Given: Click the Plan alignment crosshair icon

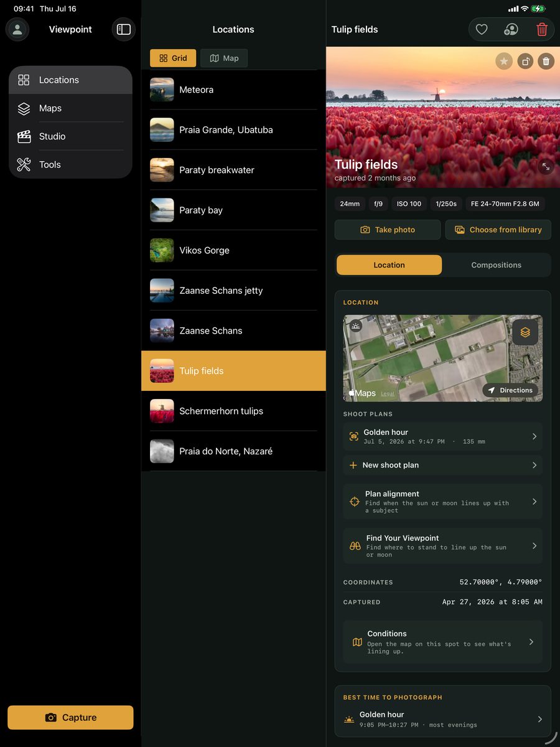Looking at the screenshot, I should pyautogui.click(x=355, y=501).
